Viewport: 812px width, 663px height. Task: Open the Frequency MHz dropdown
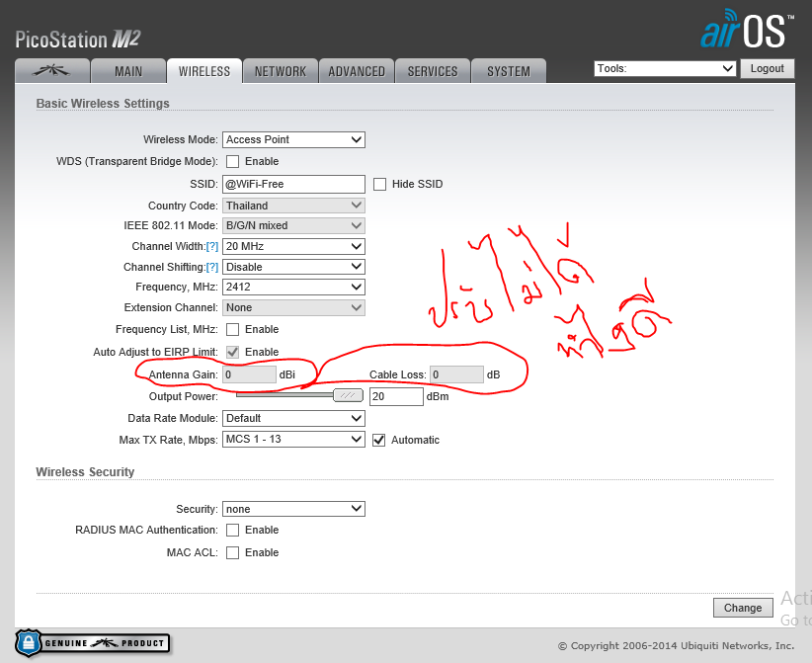click(293, 287)
